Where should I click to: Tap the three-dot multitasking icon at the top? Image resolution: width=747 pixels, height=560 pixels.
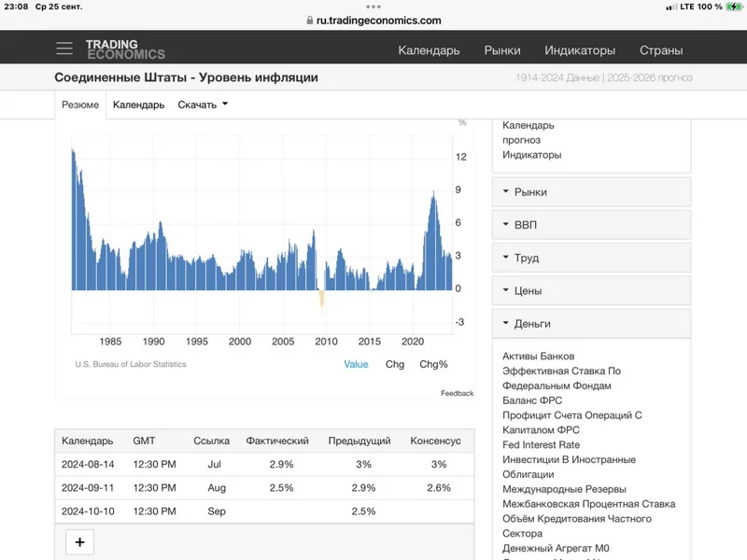(x=373, y=7)
